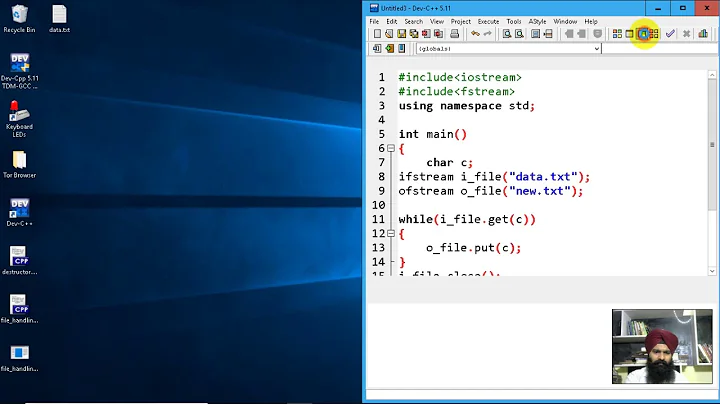Click the Find magnifier toolbar icon
The height and width of the screenshot is (404, 720).
click(x=507, y=34)
